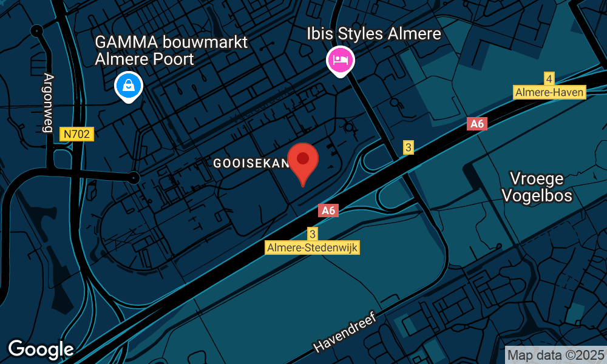This screenshot has width=607, height=364.
Task: Open the GAMMA bouwmarkt shopping pin
Action: [129, 87]
